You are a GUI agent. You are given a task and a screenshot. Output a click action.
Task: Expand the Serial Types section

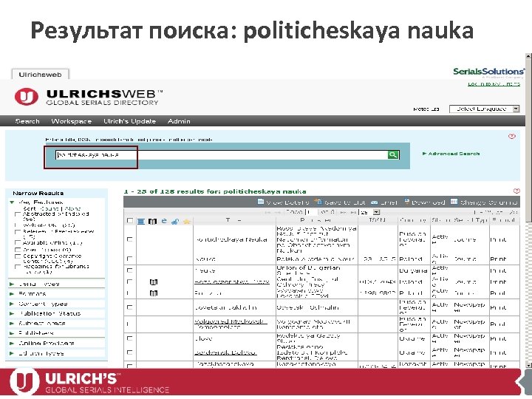click(x=13, y=284)
